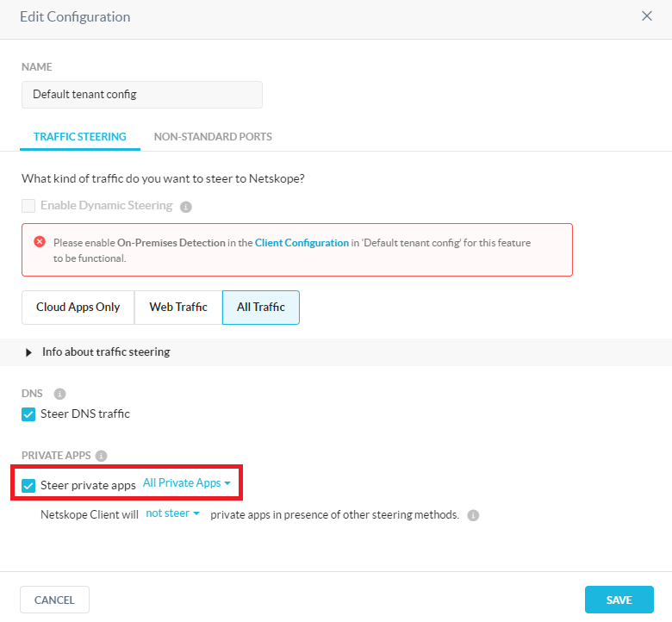Select the All Traffic option
Viewport: 672px width, 622px height.
(260, 308)
